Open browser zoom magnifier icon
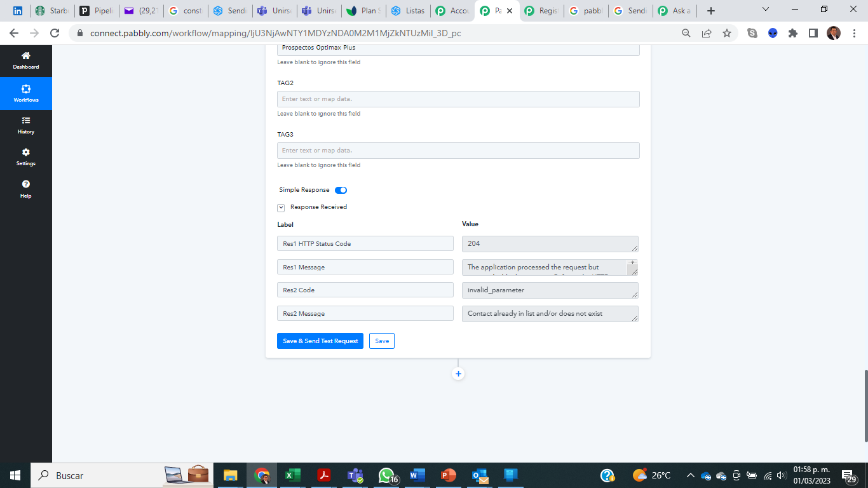 point(686,33)
